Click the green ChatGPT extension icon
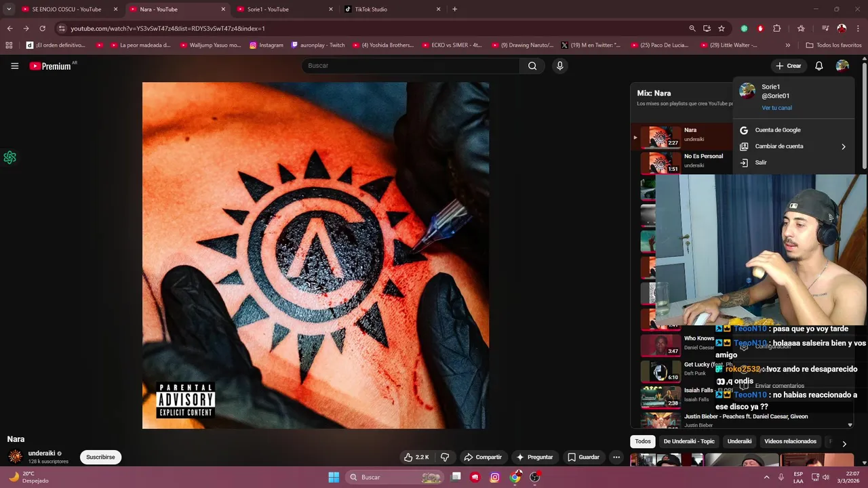Screen dimensions: 868x488 point(744,28)
